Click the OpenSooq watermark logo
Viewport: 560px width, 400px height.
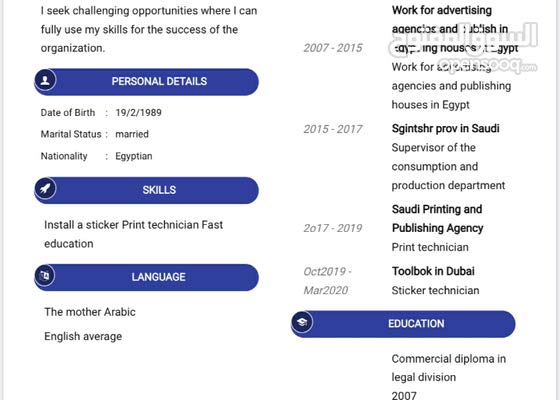(x=464, y=48)
